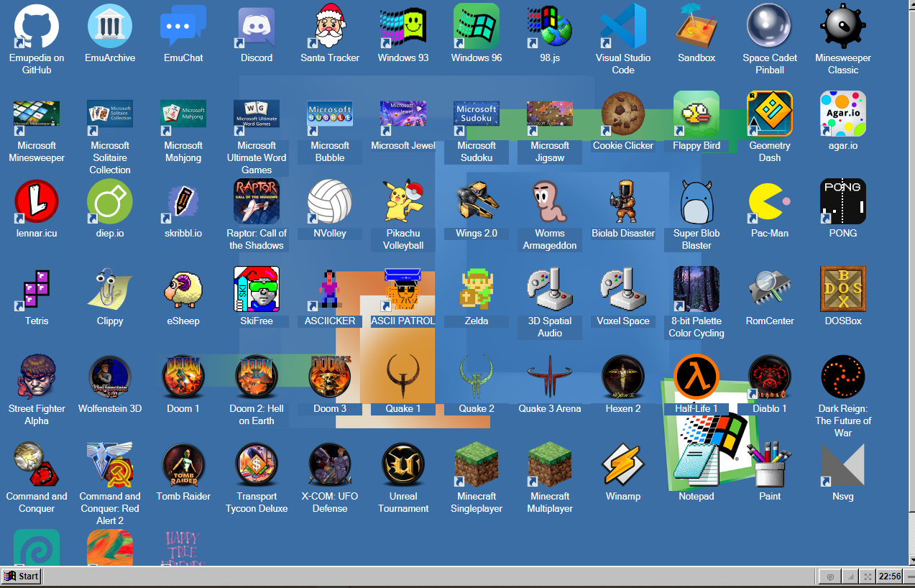Viewport: 915px width, 588px height.
Task: Open Space Cadet Pinball
Action: click(x=770, y=26)
